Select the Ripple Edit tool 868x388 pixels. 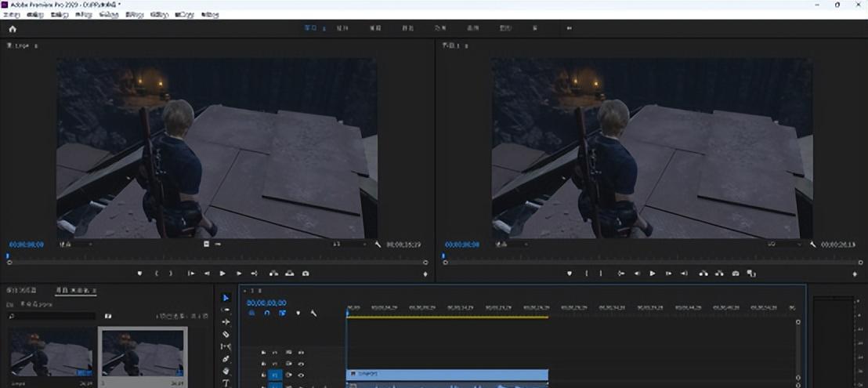pyautogui.click(x=226, y=322)
